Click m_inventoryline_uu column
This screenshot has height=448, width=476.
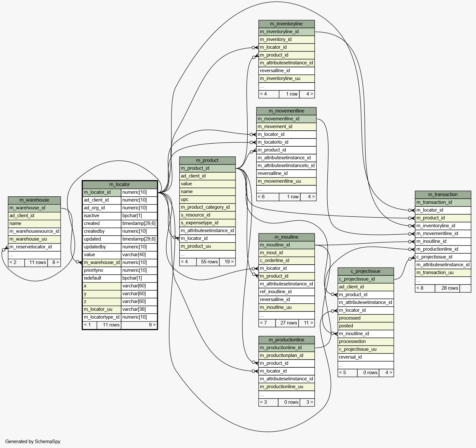287,78
